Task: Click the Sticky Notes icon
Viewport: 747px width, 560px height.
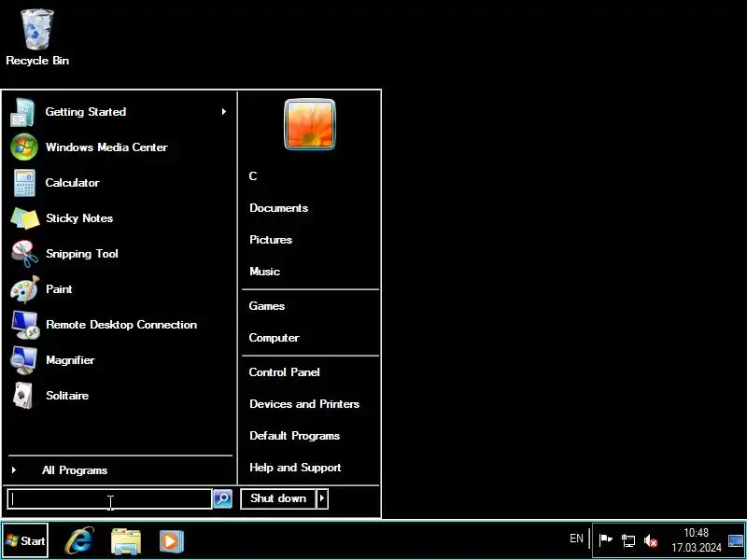Action: tap(25, 218)
